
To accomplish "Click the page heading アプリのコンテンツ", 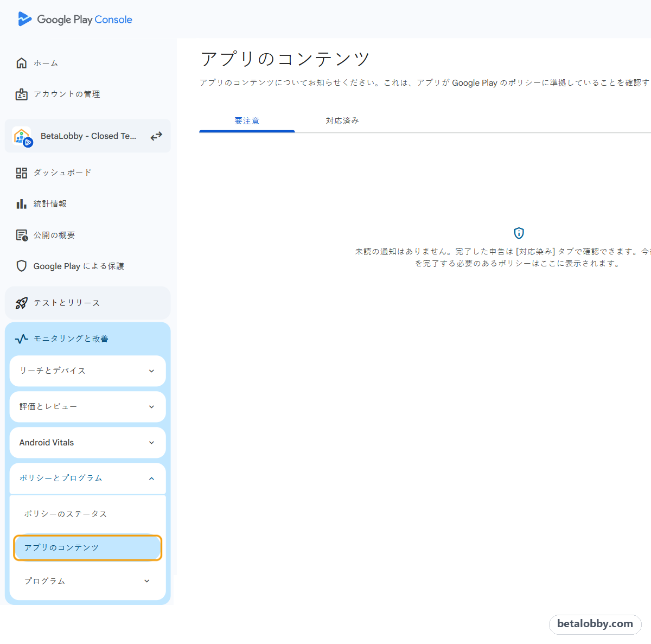I will click(285, 59).
